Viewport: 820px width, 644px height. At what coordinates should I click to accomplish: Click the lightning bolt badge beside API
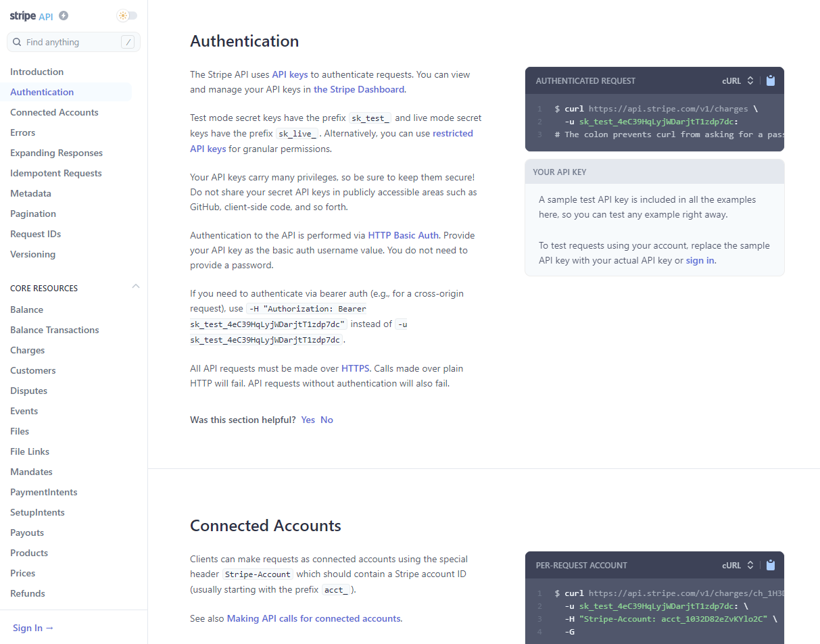(63, 15)
